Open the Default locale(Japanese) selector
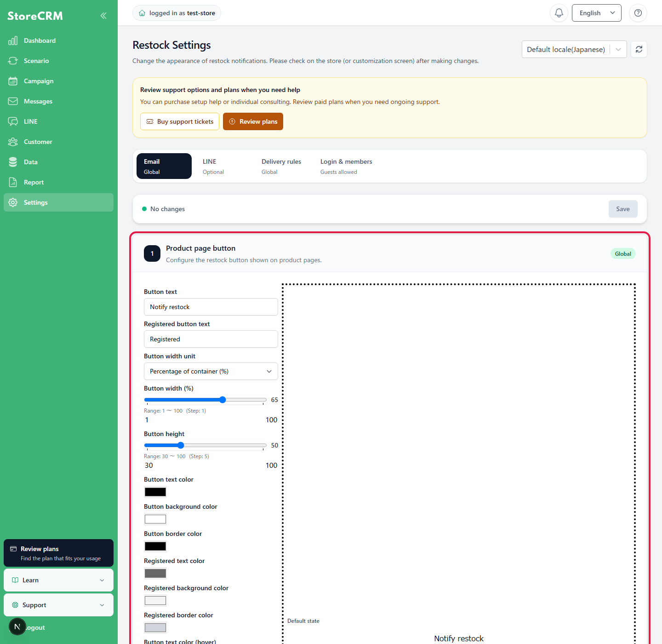The width and height of the screenshot is (662, 644). click(574, 49)
